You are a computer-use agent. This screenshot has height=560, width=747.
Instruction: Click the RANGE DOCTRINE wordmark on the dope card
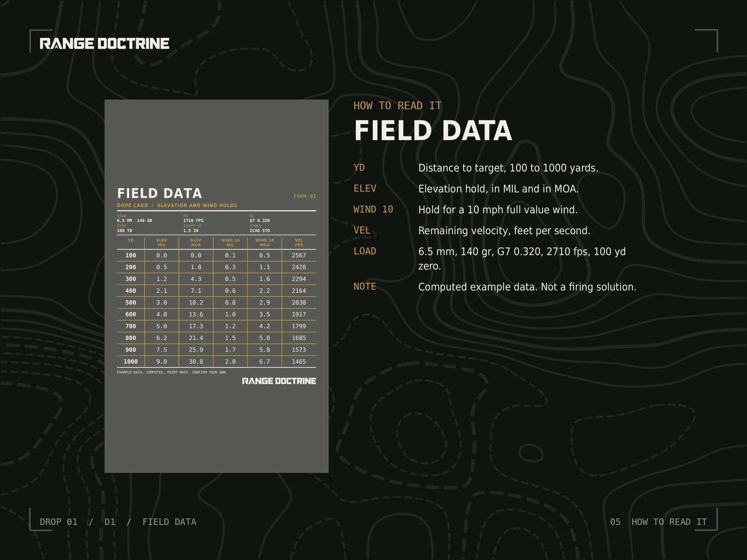pyautogui.click(x=279, y=381)
